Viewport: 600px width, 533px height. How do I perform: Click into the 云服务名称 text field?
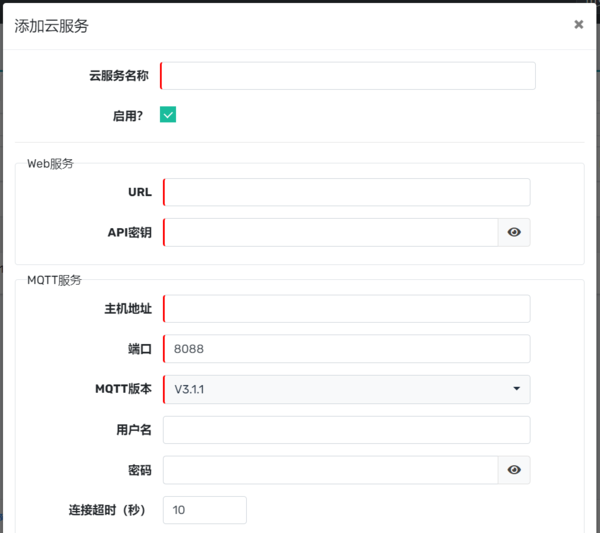tap(348, 76)
